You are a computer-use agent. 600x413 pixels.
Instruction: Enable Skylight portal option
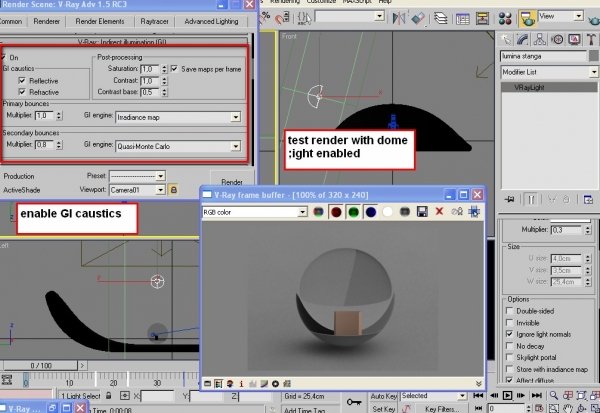point(509,357)
